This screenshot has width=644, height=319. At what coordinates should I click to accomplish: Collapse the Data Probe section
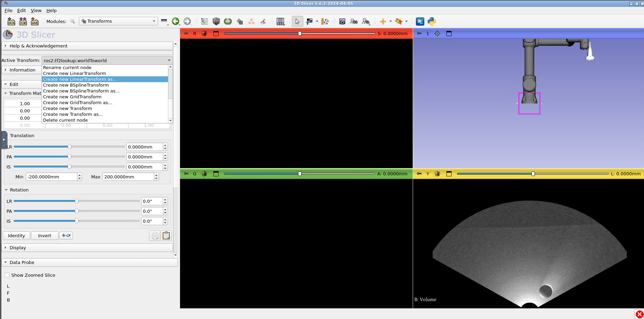pyautogui.click(x=89, y=262)
